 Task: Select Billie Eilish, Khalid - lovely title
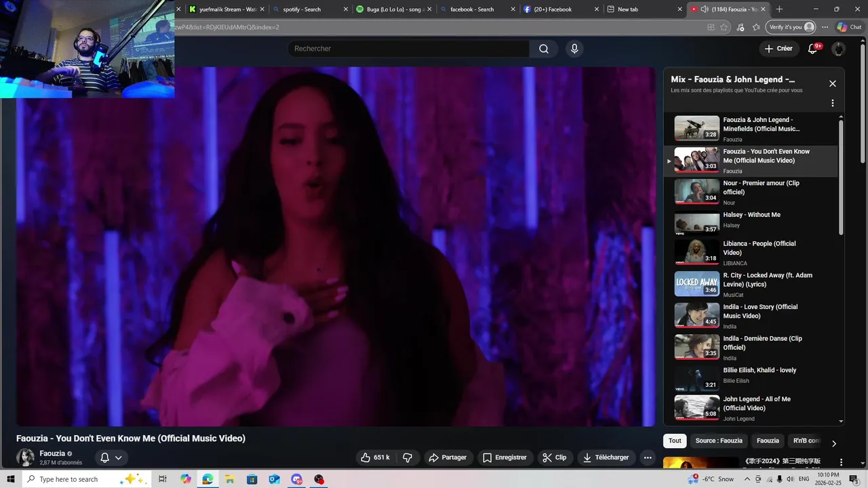[759, 370]
